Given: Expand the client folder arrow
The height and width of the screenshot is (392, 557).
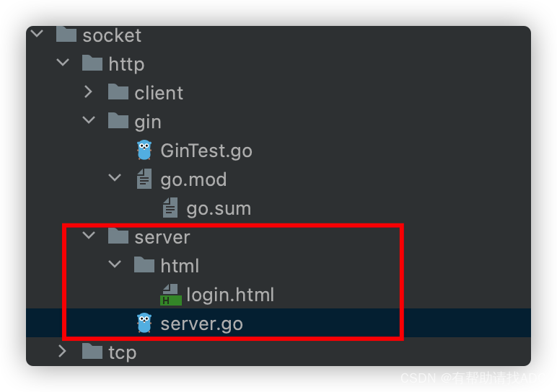Looking at the screenshot, I should pos(89,92).
